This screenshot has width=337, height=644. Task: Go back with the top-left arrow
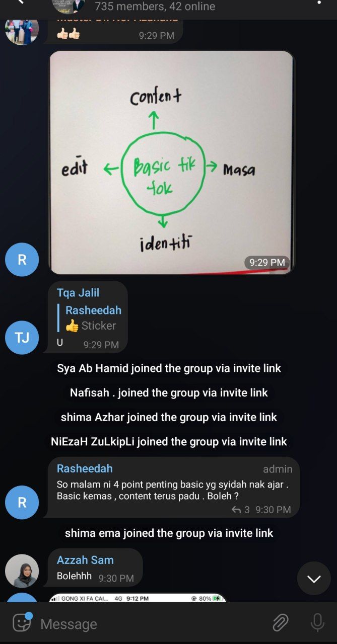coord(19,3)
